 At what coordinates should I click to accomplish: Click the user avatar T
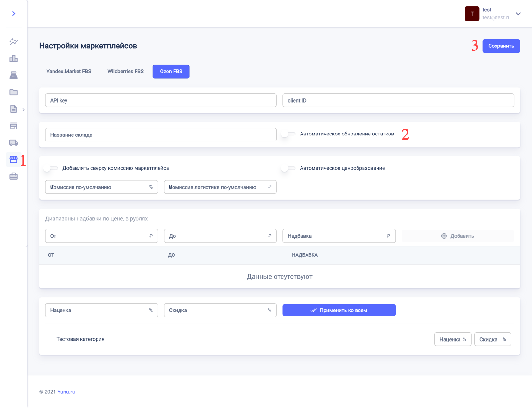(x=472, y=14)
